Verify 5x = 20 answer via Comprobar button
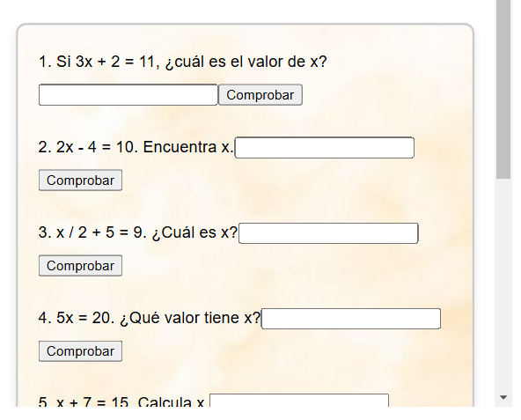521x420 pixels. [80, 351]
